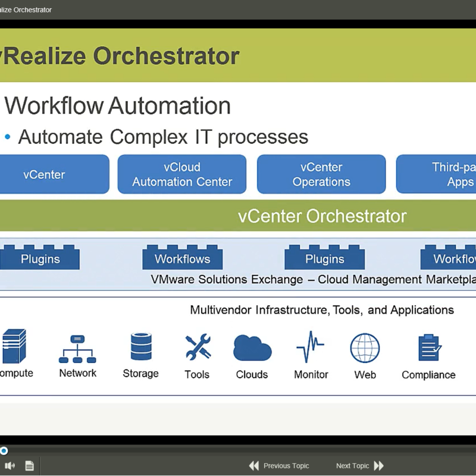Click the Compliance clipboard icon
This screenshot has width=476, height=476.
pos(428,348)
